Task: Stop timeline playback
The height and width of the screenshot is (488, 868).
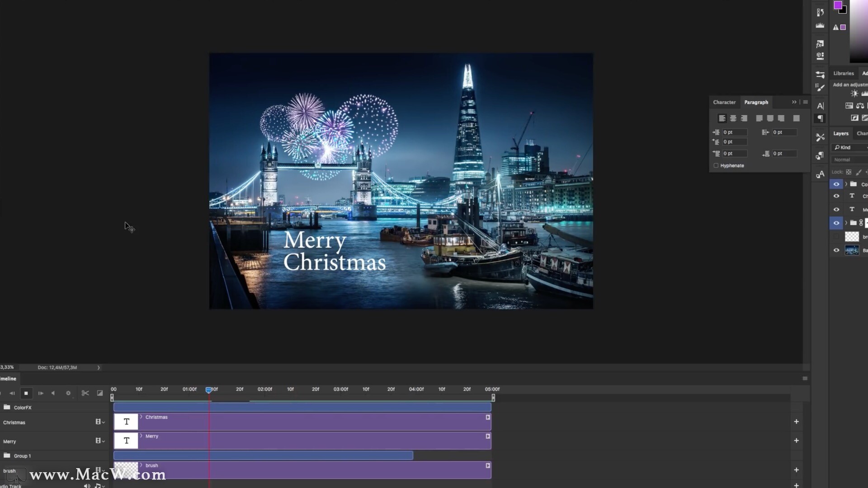Action: tap(26, 393)
